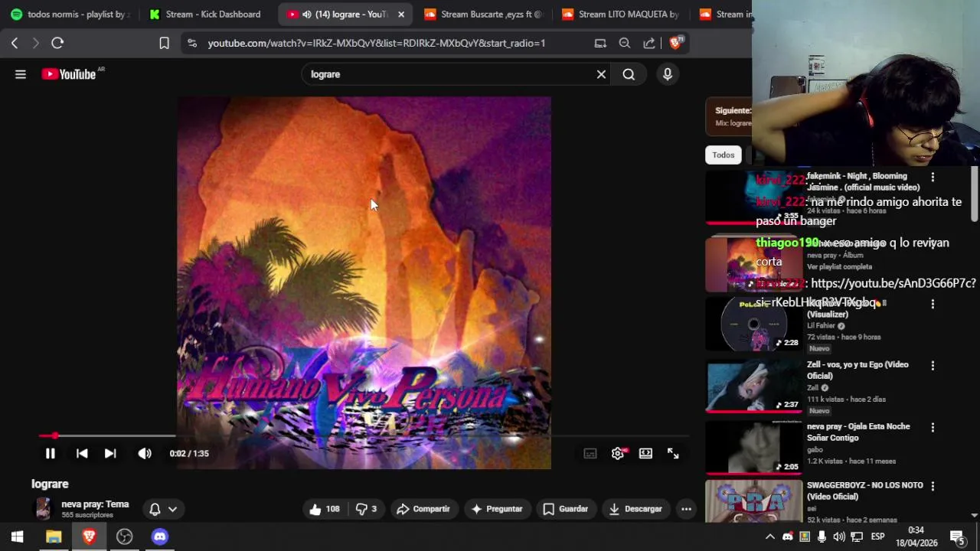This screenshot has width=980, height=551.
Task: Open Brave Shields lion icon
Action: click(x=675, y=44)
